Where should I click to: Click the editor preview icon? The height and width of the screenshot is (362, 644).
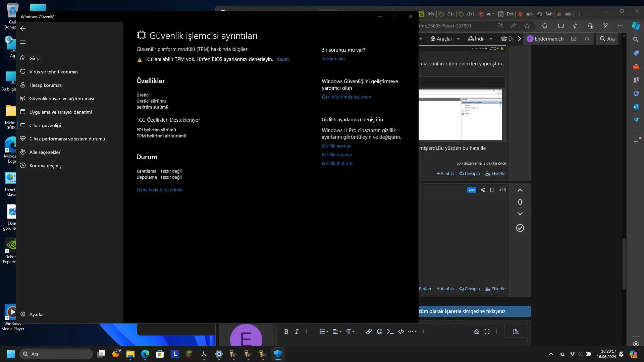click(516, 331)
